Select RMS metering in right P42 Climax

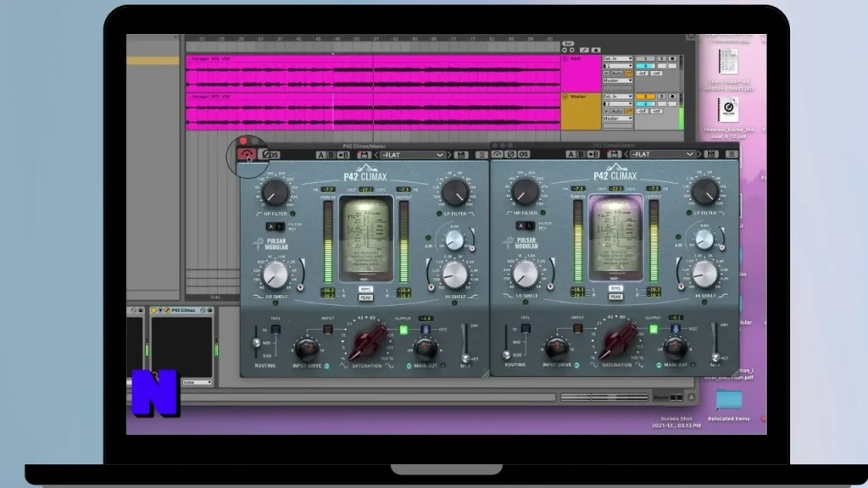615,288
